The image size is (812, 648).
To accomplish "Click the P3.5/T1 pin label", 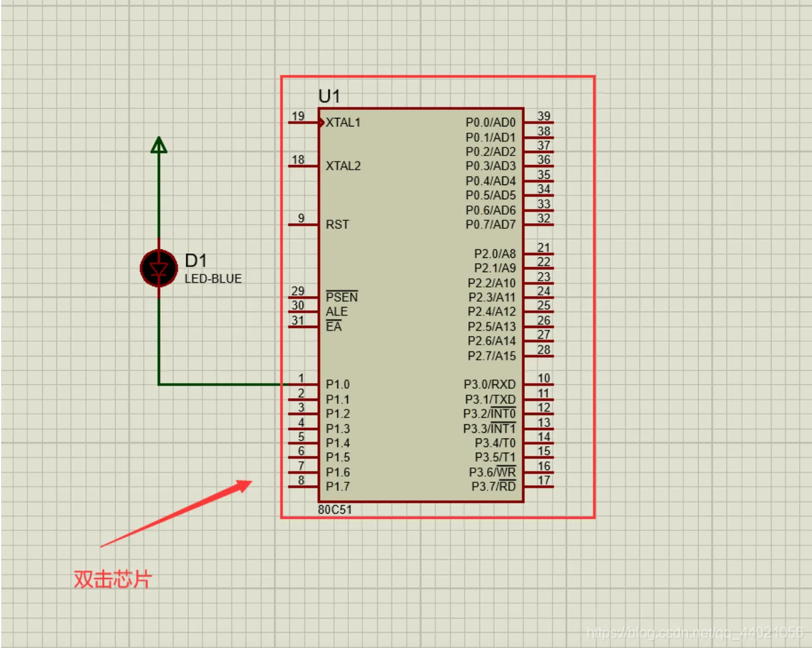I will coord(495,457).
